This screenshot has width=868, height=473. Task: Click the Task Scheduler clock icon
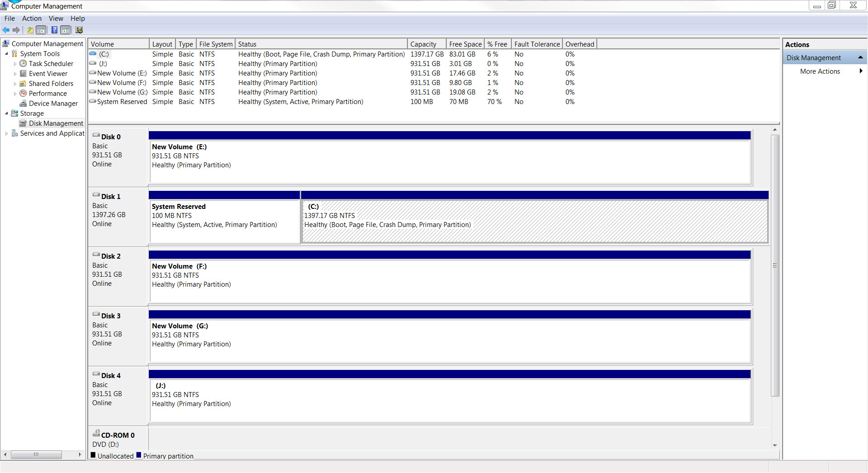[x=23, y=64]
